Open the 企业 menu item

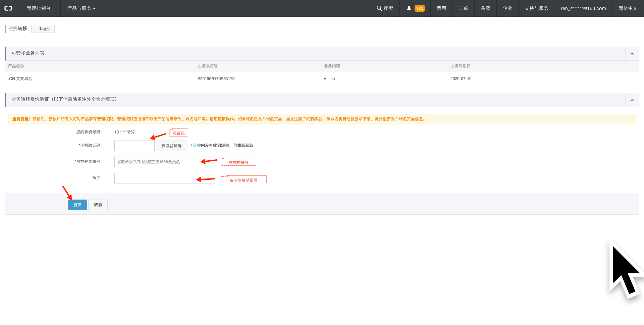coord(507,8)
